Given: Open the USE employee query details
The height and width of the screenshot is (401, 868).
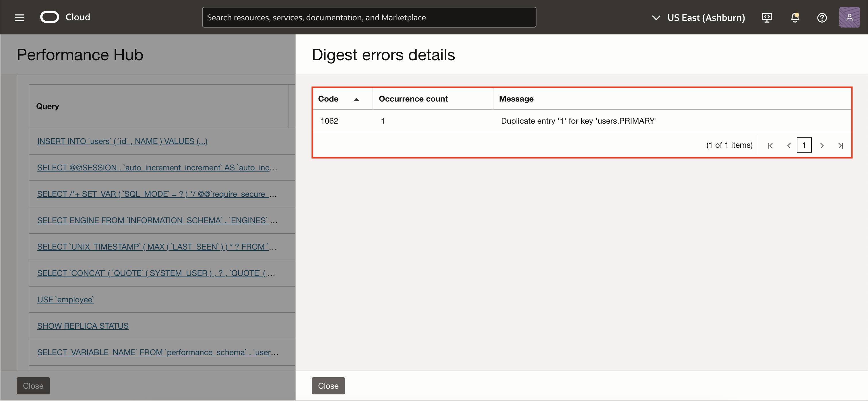Looking at the screenshot, I should click(65, 299).
